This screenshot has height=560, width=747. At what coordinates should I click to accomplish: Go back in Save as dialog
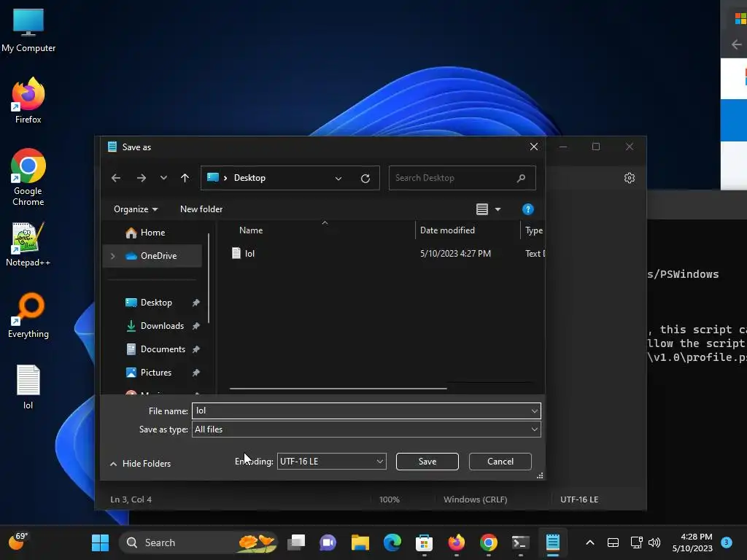(x=116, y=178)
